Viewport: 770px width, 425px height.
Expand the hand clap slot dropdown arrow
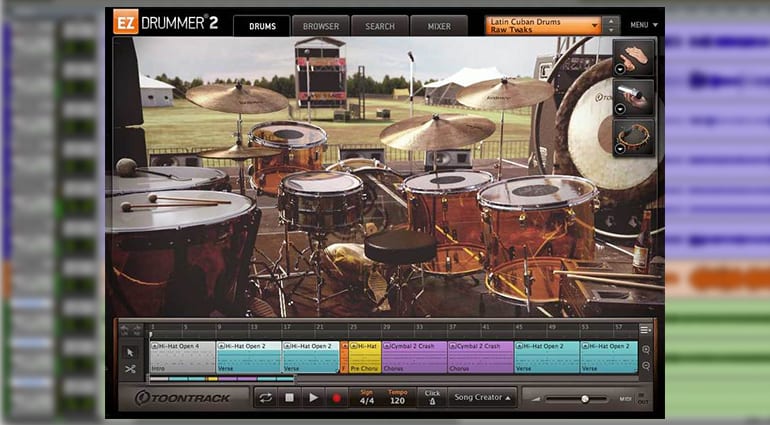coord(620,70)
